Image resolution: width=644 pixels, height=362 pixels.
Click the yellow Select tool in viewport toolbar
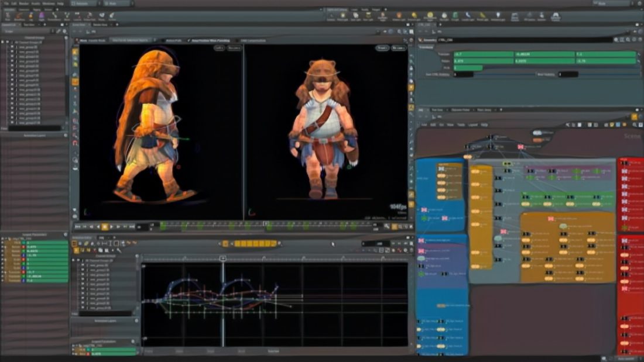[x=76, y=51]
